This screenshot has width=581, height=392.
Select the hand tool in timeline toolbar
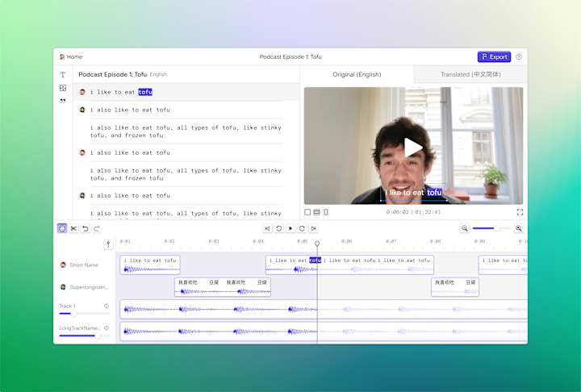[x=62, y=228]
